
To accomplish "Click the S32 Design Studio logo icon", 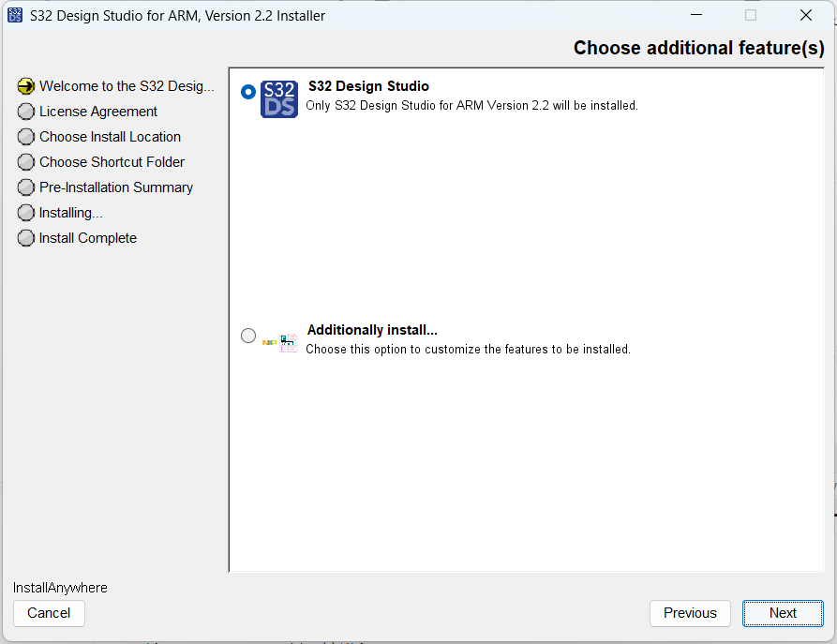I will click(x=278, y=99).
